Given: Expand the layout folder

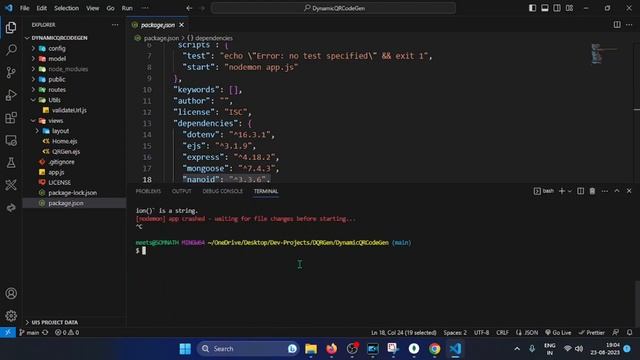Looking at the screenshot, I should [x=37, y=131].
